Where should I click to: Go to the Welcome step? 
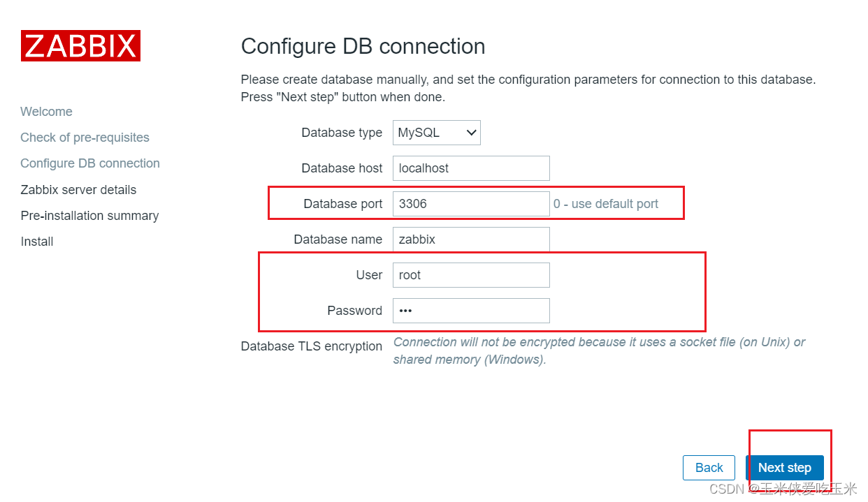coord(46,111)
